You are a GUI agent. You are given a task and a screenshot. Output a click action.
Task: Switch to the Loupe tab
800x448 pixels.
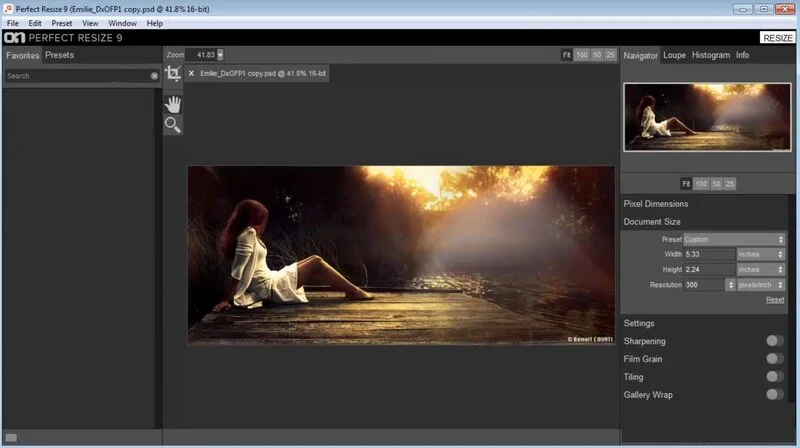(x=675, y=56)
